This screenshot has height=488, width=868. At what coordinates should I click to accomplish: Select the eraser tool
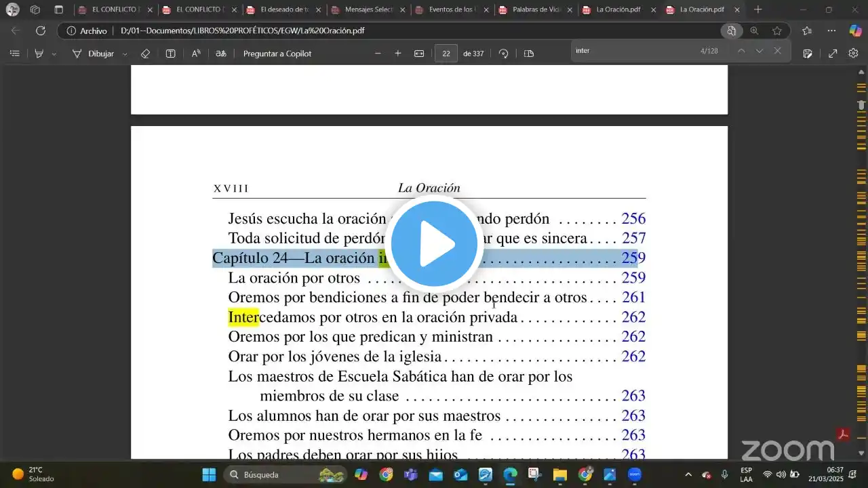(x=145, y=54)
